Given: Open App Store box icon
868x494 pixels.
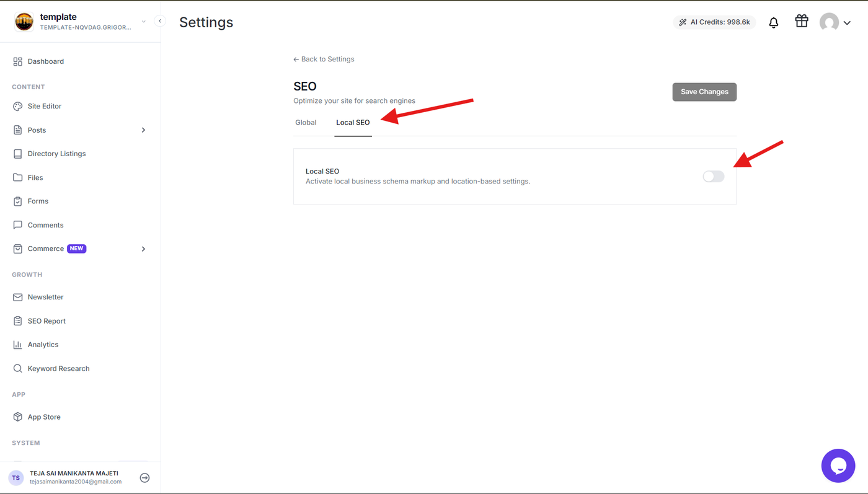Looking at the screenshot, I should click(x=17, y=417).
